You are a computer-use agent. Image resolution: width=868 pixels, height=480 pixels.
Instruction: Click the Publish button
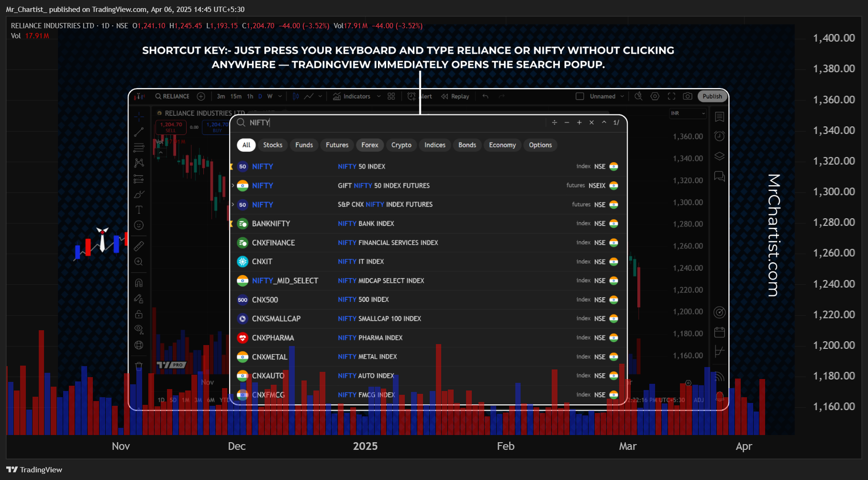click(712, 96)
